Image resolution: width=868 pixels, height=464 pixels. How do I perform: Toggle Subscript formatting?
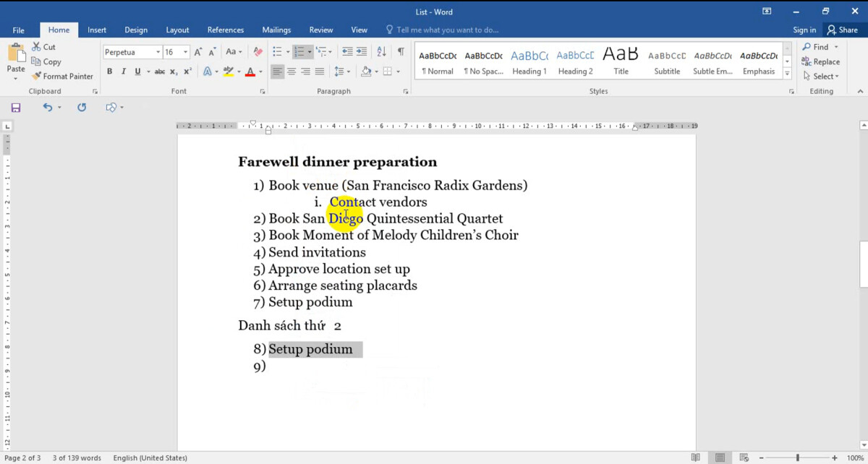click(x=175, y=72)
